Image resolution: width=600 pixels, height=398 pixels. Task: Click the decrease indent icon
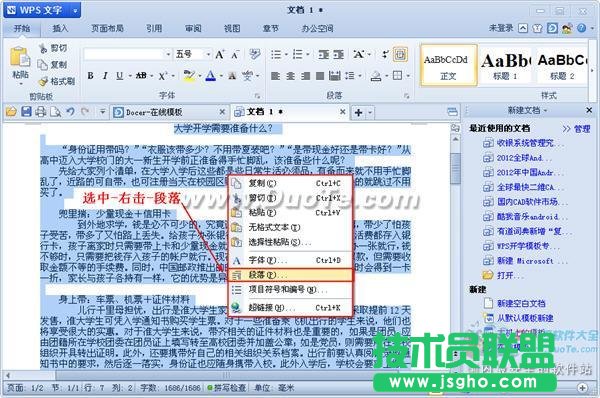(323, 54)
